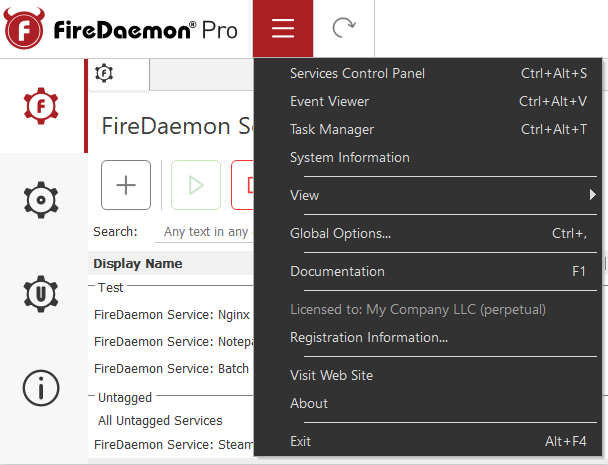Click the red stop service button
Viewport: 608px width, 465px height.
click(x=242, y=185)
